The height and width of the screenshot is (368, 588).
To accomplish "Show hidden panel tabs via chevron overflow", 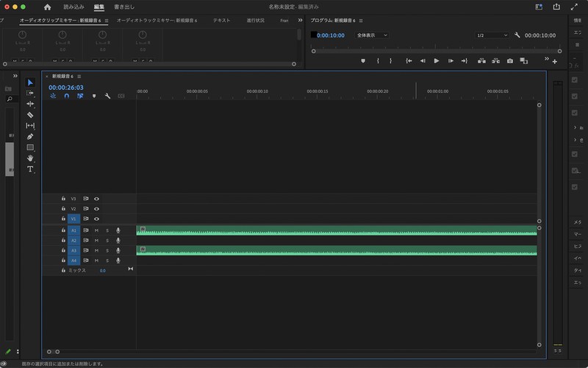I will tap(300, 21).
